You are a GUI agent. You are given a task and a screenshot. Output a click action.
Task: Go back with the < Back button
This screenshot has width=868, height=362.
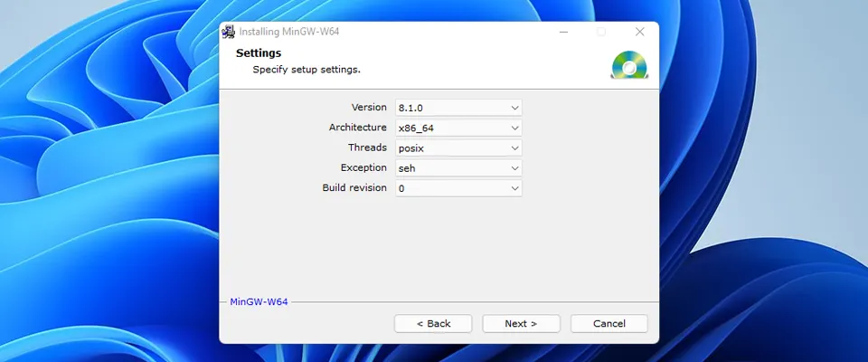click(433, 324)
